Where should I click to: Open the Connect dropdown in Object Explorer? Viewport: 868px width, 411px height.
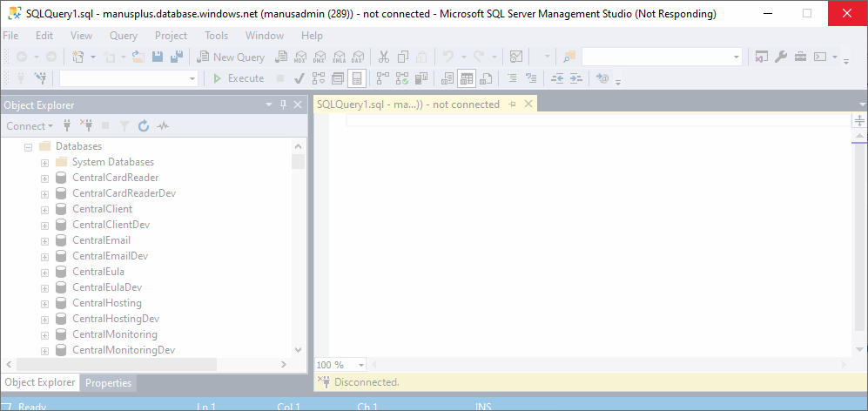(30, 125)
